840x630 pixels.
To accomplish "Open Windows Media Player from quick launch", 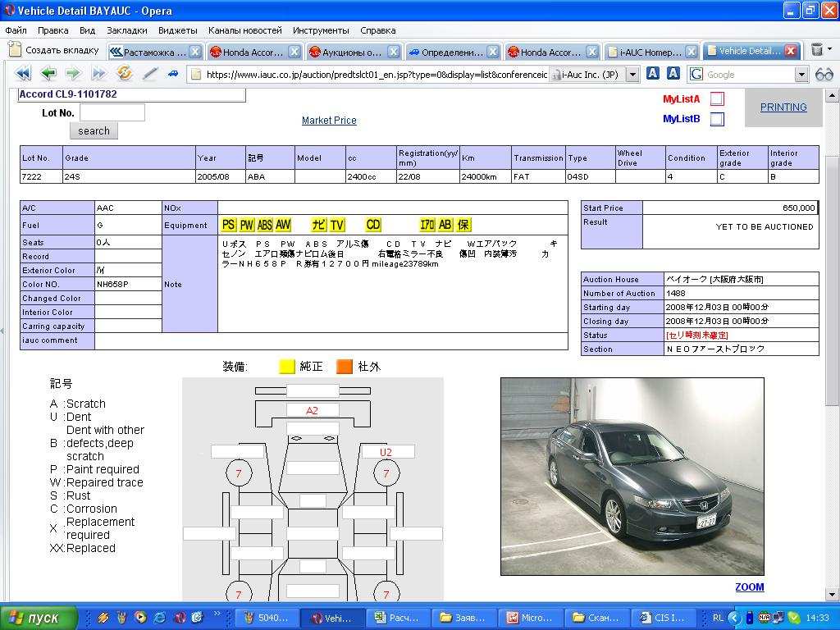I will tap(140, 617).
